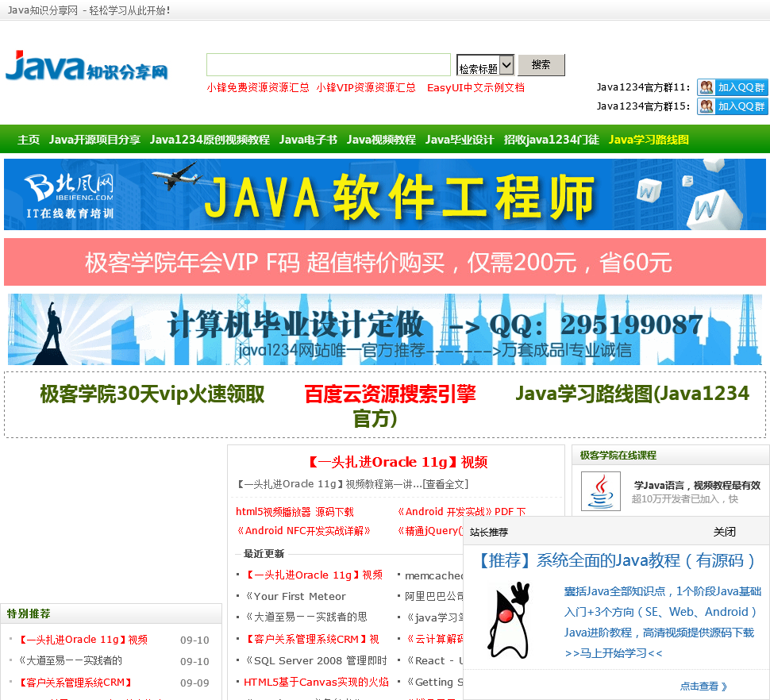The width and height of the screenshot is (770, 700).
Task: Open 《SQL Server 2008 管理即时 link
Action: point(316,661)
